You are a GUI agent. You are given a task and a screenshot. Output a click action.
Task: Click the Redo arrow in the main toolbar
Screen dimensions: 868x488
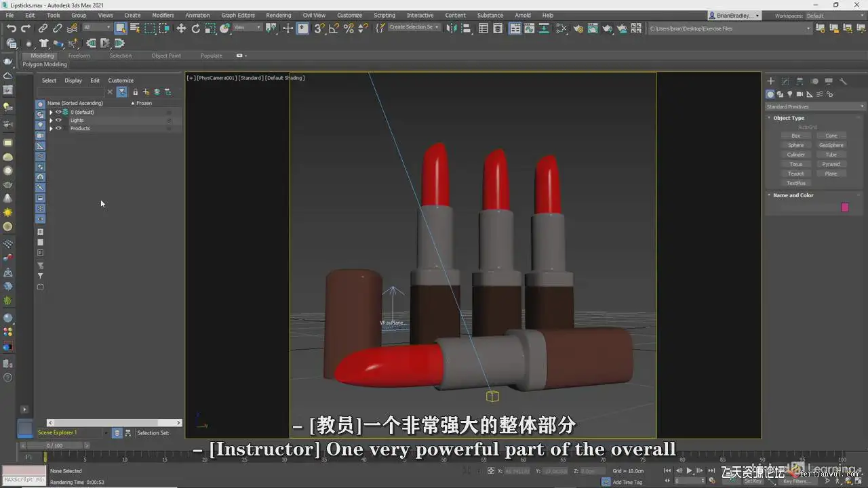click(26, 28)
